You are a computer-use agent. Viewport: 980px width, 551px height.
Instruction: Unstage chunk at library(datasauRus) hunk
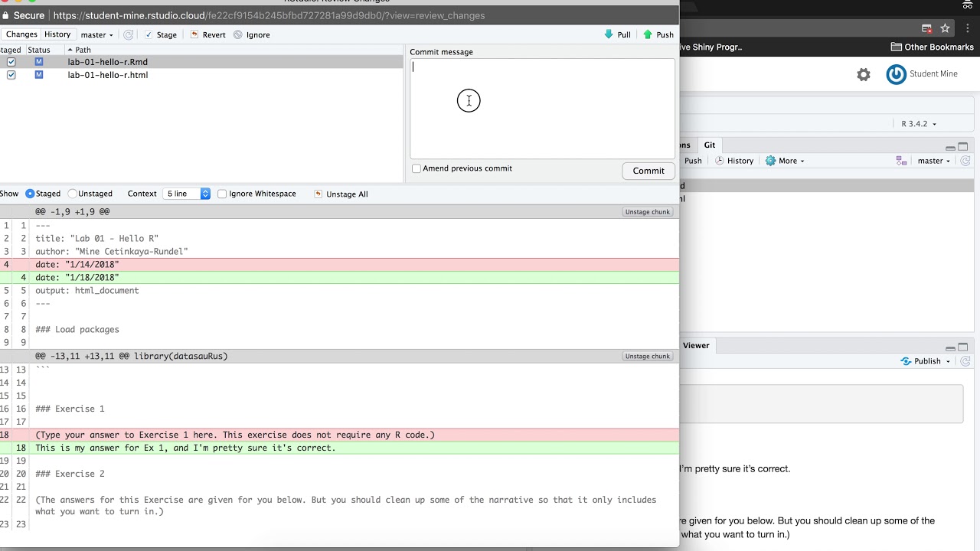648,356
